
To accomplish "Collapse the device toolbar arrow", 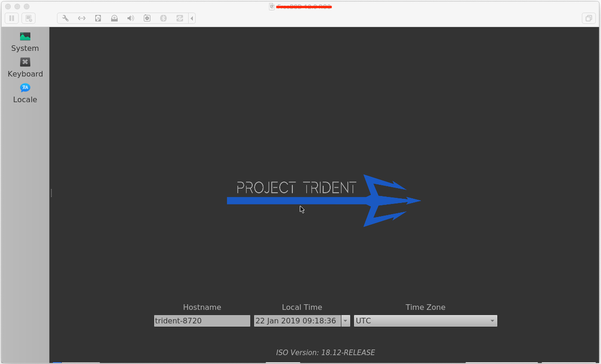I will (192, 19).
